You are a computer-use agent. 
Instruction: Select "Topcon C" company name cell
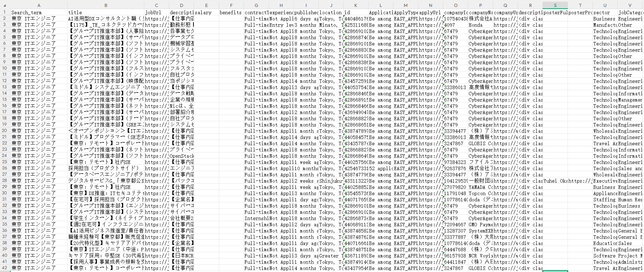(x=480, y=193)
